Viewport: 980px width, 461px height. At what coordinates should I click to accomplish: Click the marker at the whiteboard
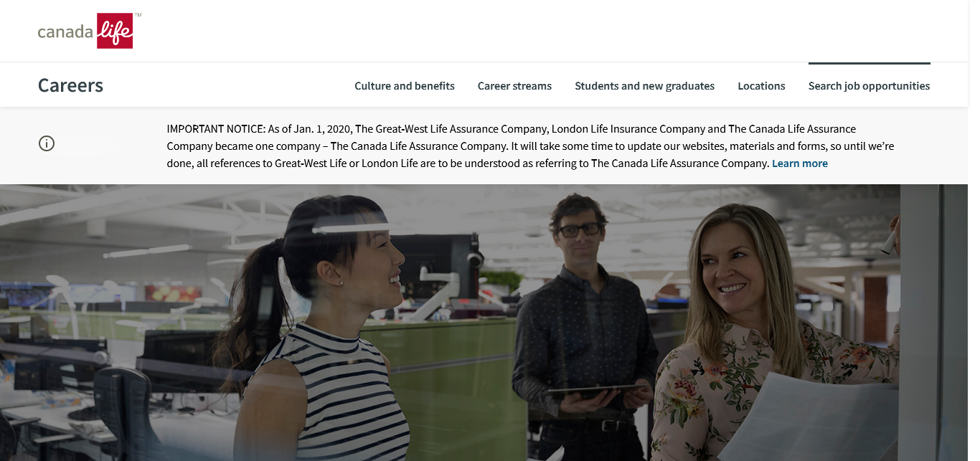[890, 242]
